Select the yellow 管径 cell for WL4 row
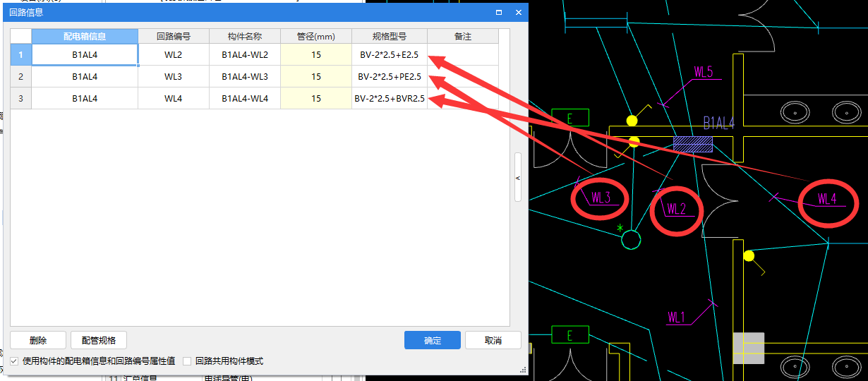The width and height of the screenshot is (868, 381). (x=315, y=99)
